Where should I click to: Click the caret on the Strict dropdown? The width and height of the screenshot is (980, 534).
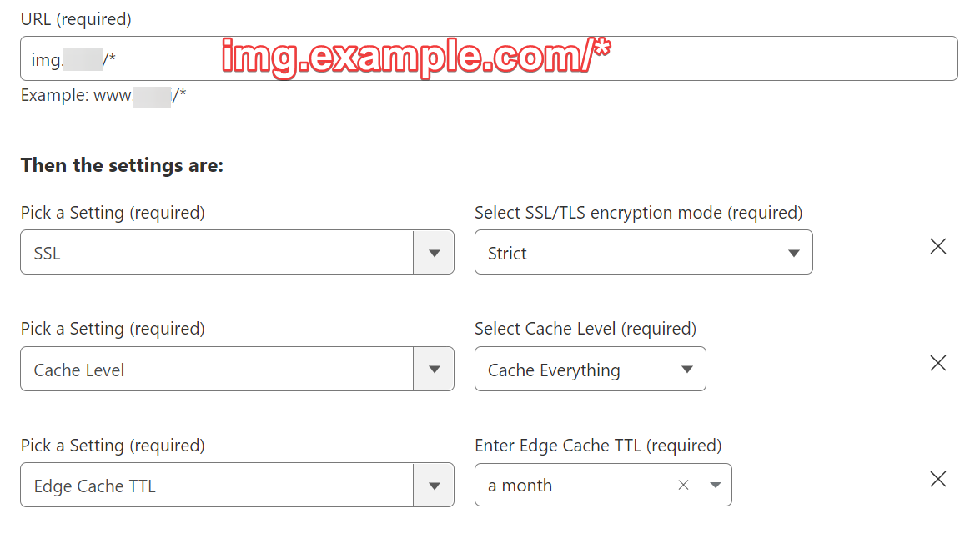pos(794,253)
